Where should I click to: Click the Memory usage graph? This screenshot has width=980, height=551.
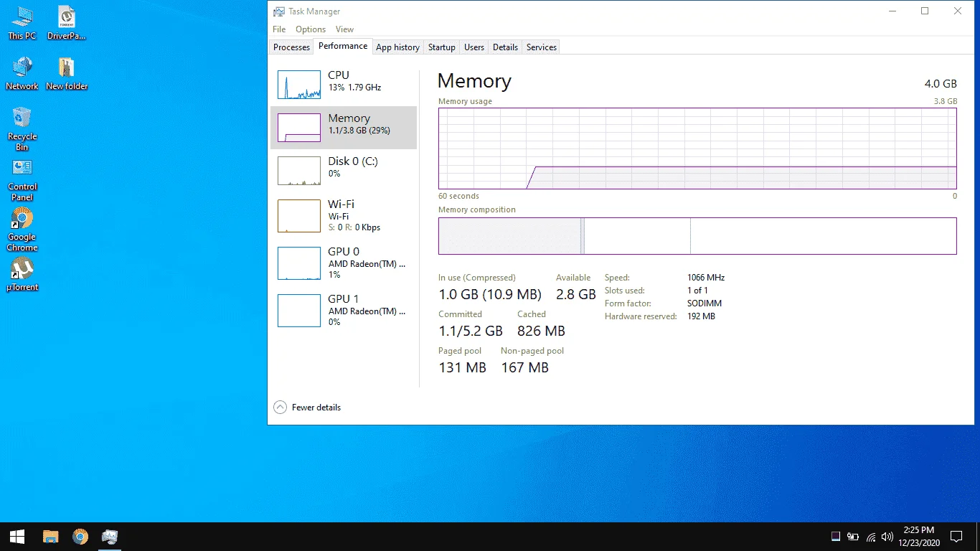[x=697, y=149]
